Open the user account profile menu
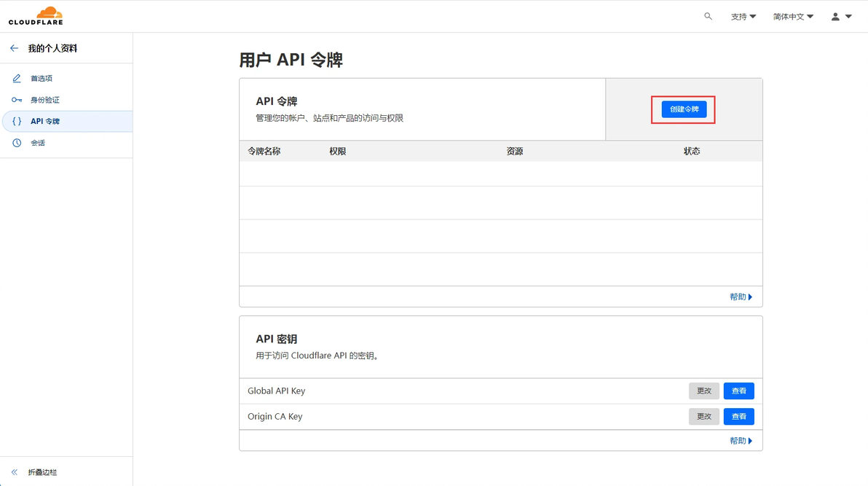The image size is (868, 486). [x=841, y=17]
